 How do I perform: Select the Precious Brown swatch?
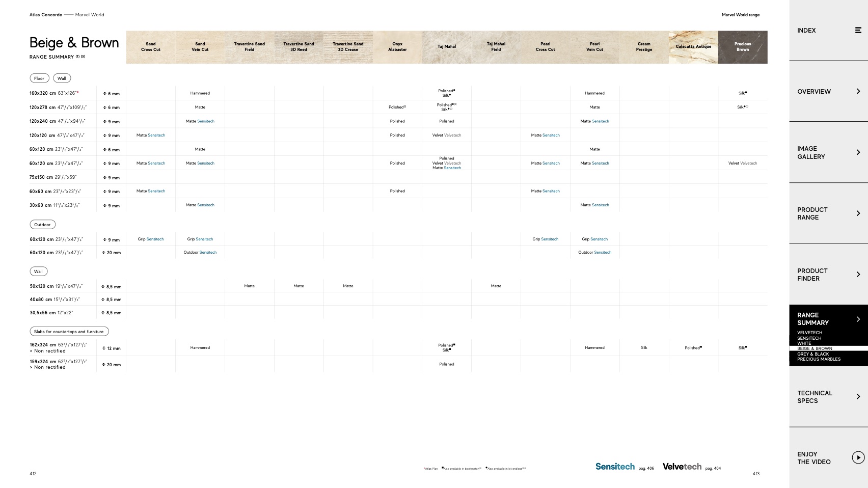click(x=742, y=47)
